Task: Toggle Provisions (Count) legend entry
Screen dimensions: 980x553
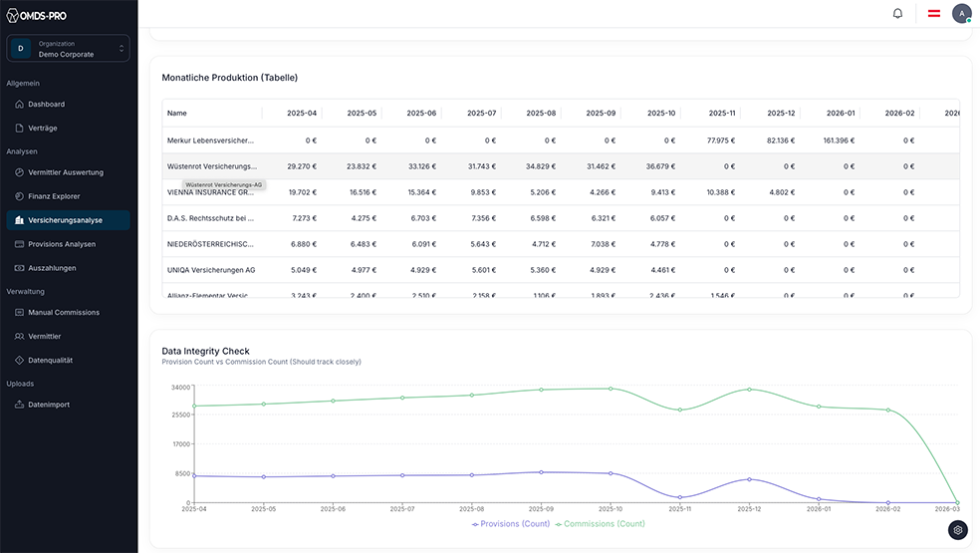Action: coord(511,523)
